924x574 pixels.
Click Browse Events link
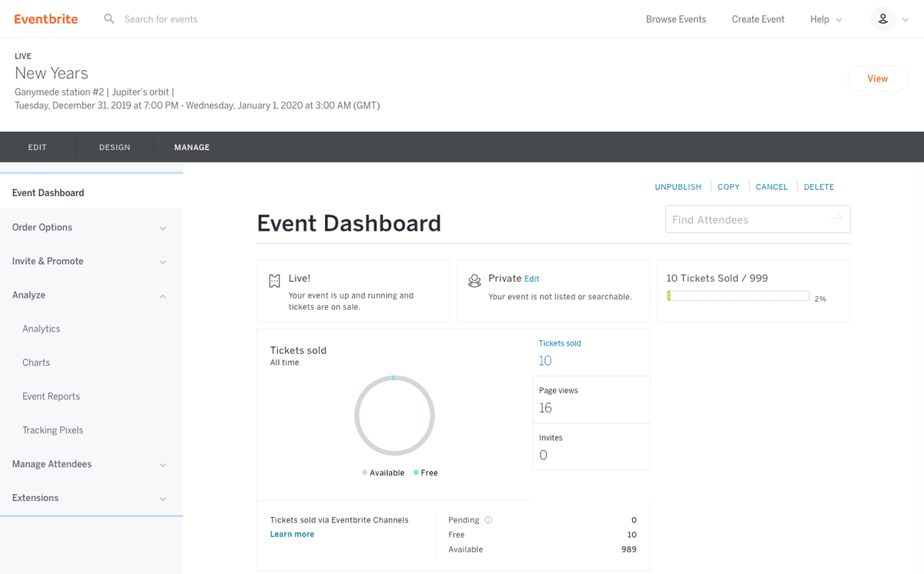point(676,19)
